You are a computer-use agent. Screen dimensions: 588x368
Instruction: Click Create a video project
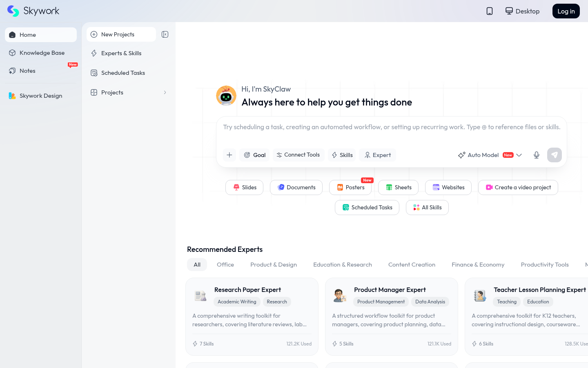tap(518, 187)
